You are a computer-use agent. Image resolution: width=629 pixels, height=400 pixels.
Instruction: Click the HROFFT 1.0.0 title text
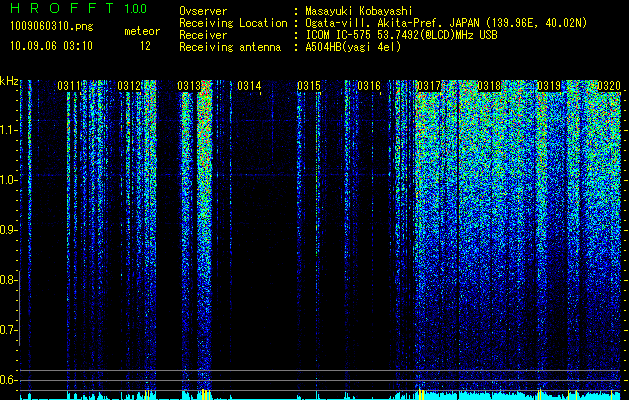(78, 8)
